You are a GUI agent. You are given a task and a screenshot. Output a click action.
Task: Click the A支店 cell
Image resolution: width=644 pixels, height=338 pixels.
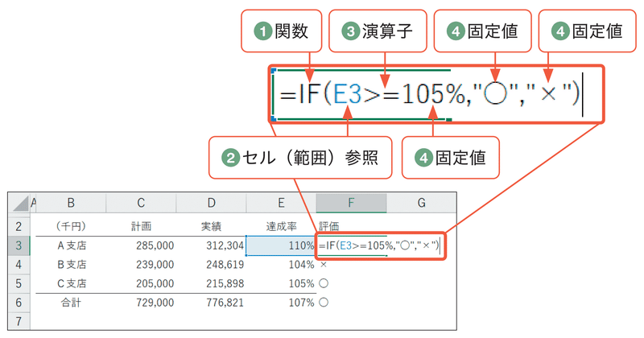71,245
